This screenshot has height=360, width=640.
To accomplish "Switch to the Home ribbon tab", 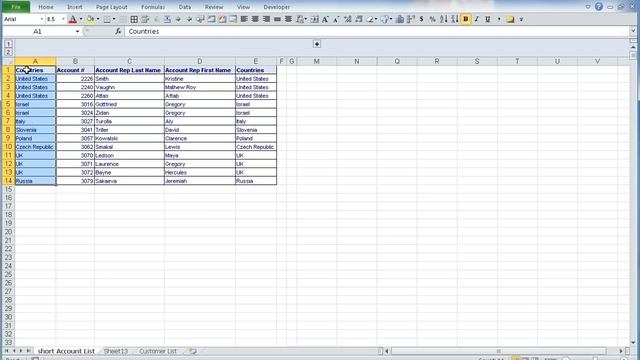I will pos(46,7).
